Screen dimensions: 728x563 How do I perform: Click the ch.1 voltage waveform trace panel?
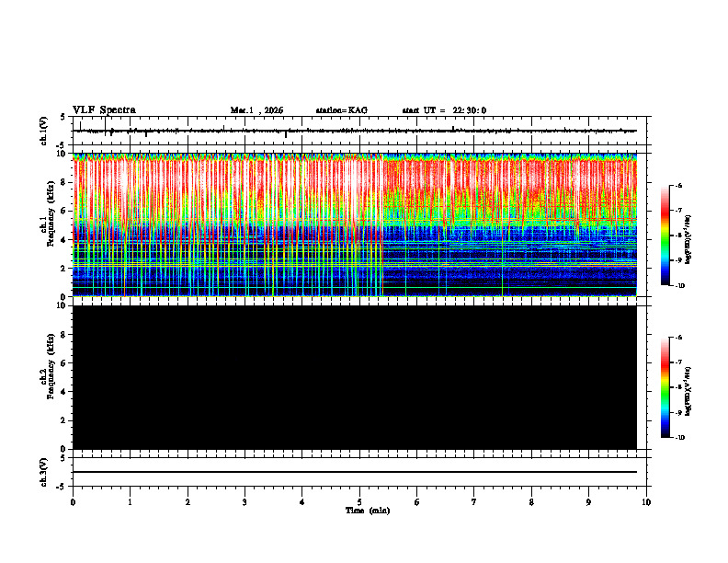point(361,131)
